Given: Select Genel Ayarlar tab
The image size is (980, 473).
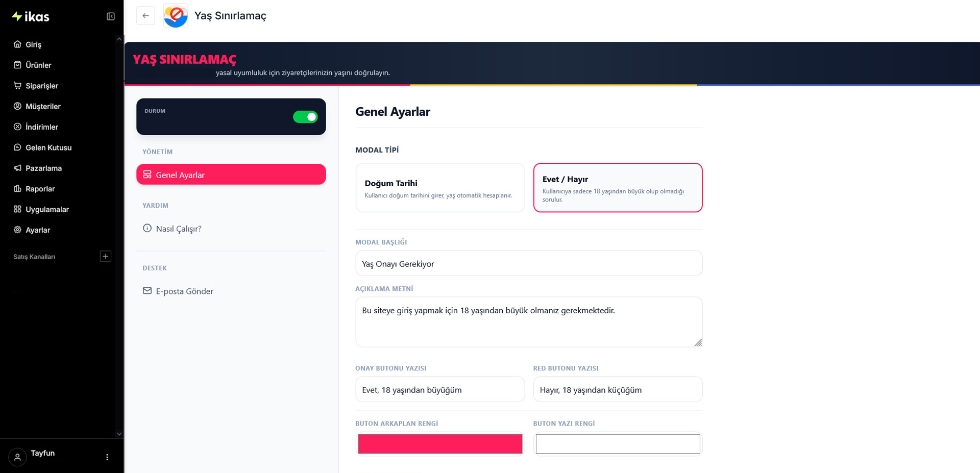Looking at the screenshot, I should pos(231,175).
